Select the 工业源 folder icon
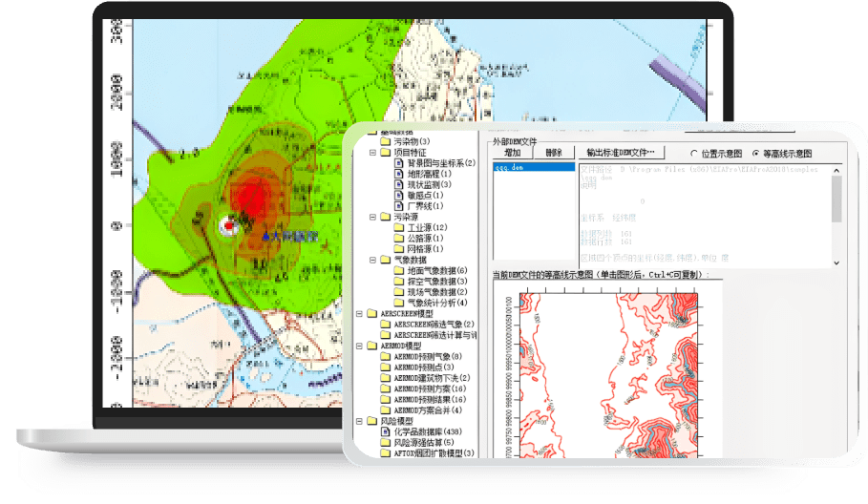The height and width of the screenshot is (504, 868). click(398, 227)
